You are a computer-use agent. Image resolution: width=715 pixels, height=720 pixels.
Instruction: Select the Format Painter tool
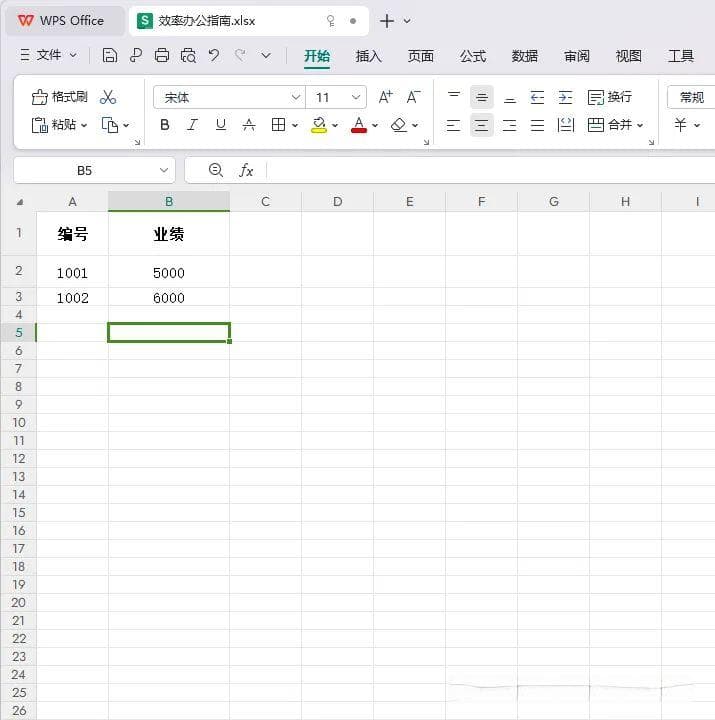pos(59,97)
